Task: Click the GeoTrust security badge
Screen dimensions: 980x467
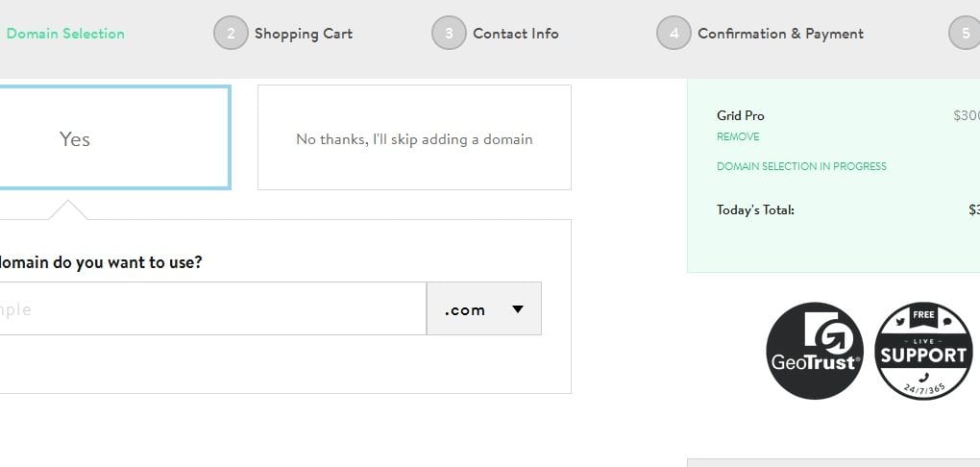Action: (815, 351)
